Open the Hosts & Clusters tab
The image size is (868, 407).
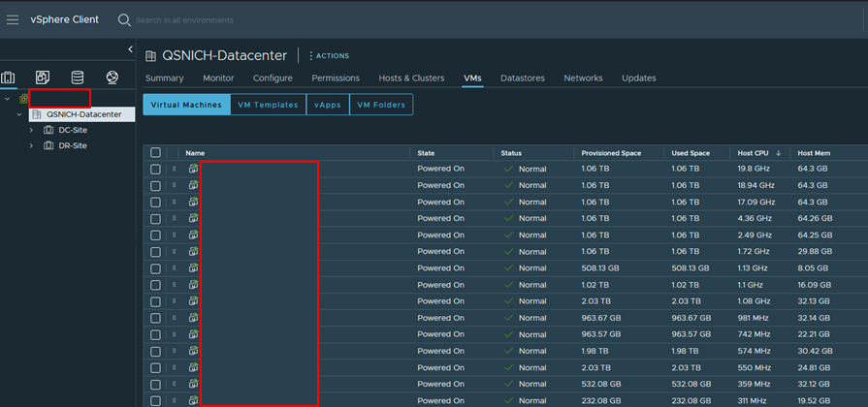click(x=411, y=78)
